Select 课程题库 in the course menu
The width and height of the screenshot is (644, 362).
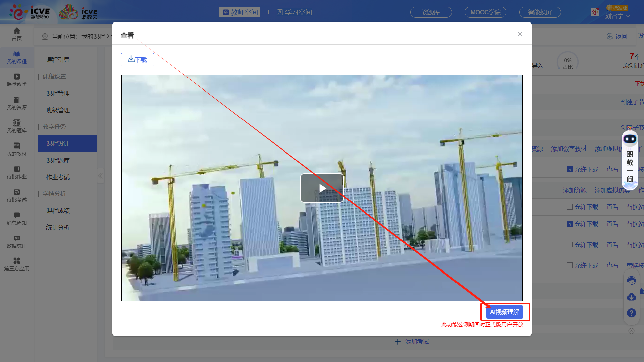[x=58, y=161]
